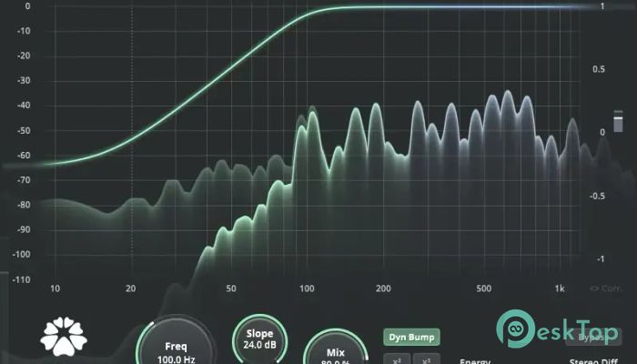Click the Slope knob showing 24.0 dB
Image resolution: width=637 pixels, height=364 pixels.
pyautogui.click(x=259, y=339)
